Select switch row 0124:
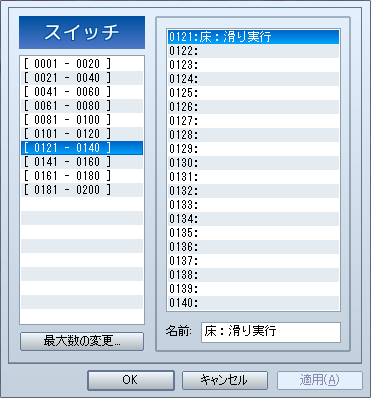This screenshot has width=371, height=398. (253, 79)
